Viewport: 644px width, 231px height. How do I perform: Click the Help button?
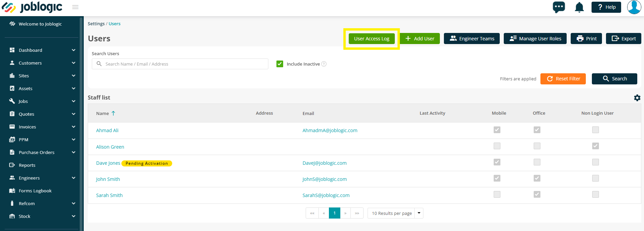606,7
